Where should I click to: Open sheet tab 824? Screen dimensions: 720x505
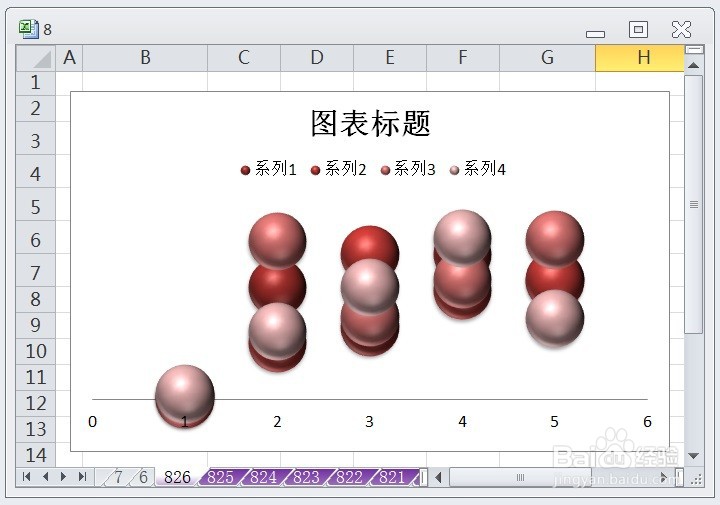(263, 477)
